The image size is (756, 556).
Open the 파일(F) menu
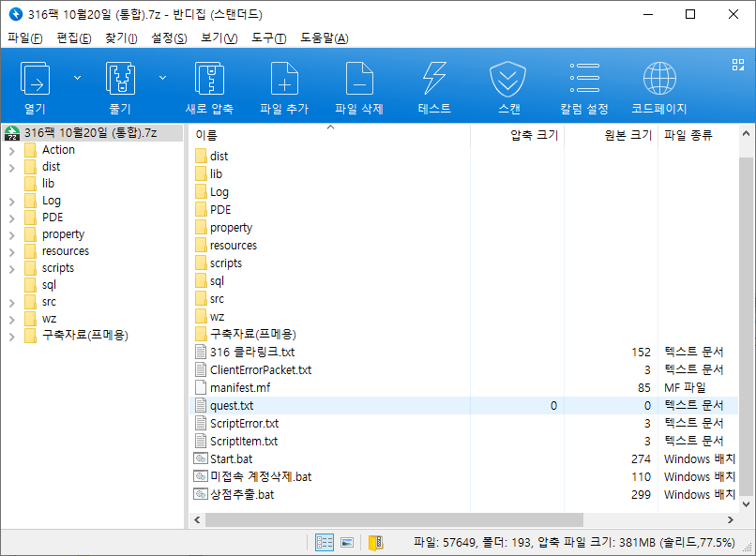25,38
